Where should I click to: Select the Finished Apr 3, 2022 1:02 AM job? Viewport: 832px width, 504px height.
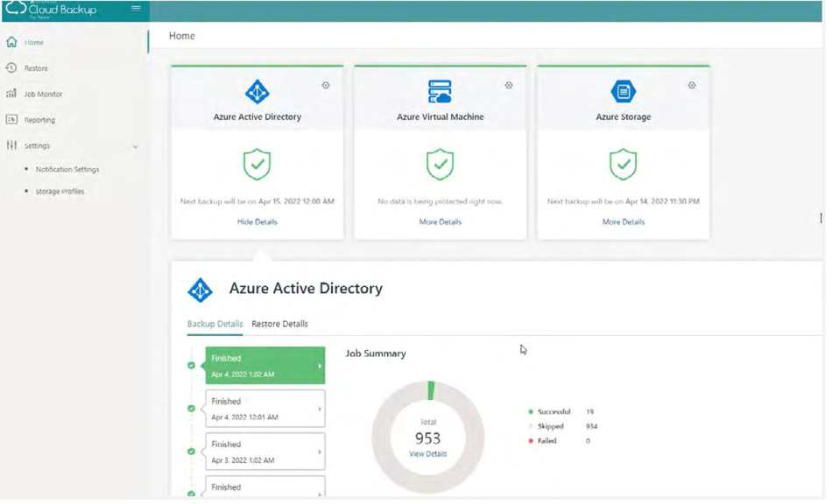click(266, 452)
